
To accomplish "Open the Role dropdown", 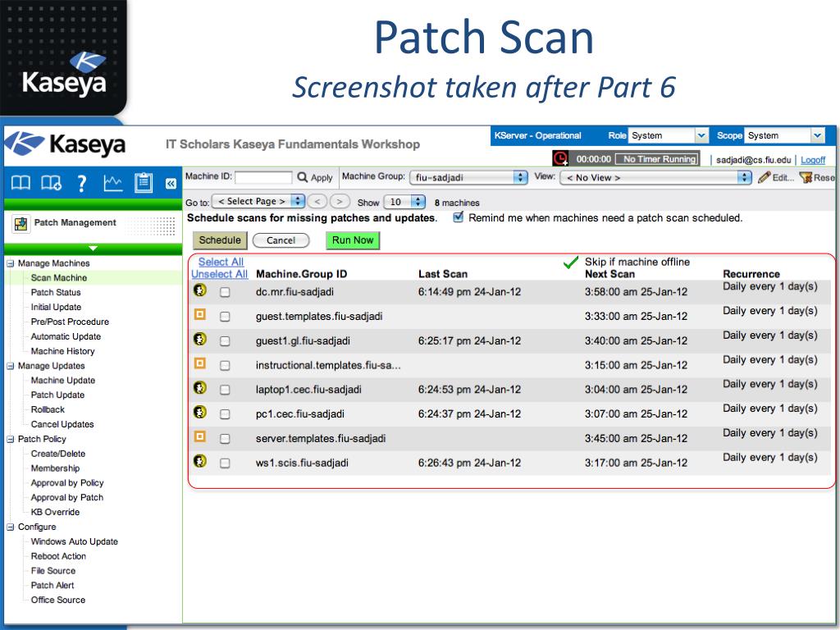I will [668, 135].
